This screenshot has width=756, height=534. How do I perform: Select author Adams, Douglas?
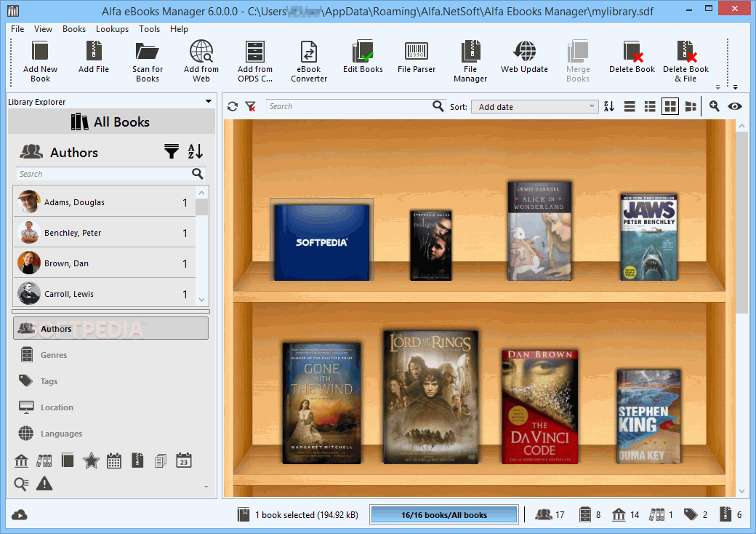[104, 202]
